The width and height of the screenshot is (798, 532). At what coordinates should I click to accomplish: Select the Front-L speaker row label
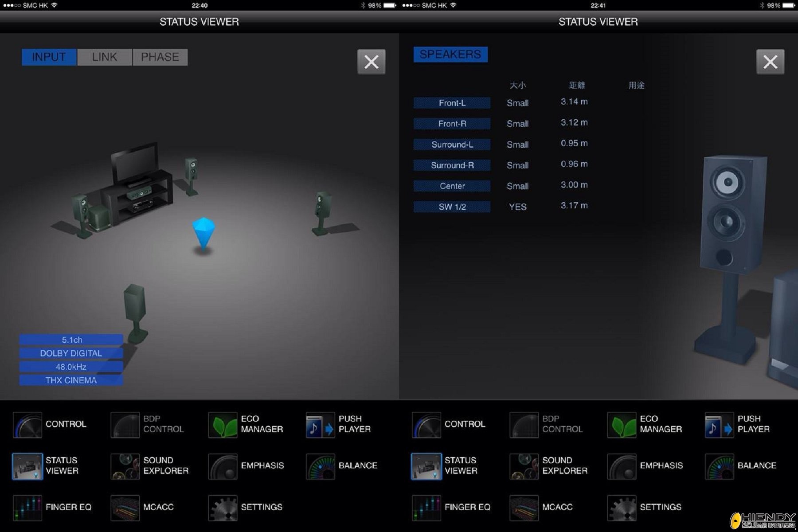(x=452, y=103)
